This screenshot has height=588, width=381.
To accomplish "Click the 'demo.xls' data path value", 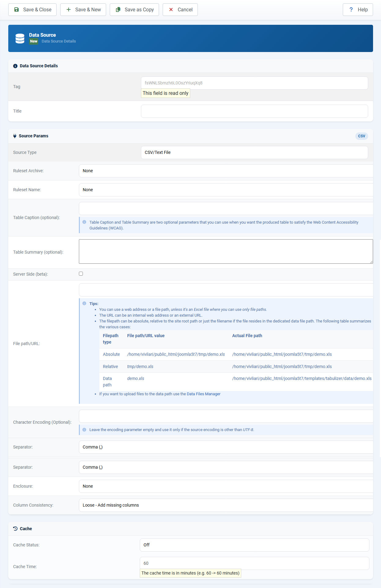I will point(135,378).
